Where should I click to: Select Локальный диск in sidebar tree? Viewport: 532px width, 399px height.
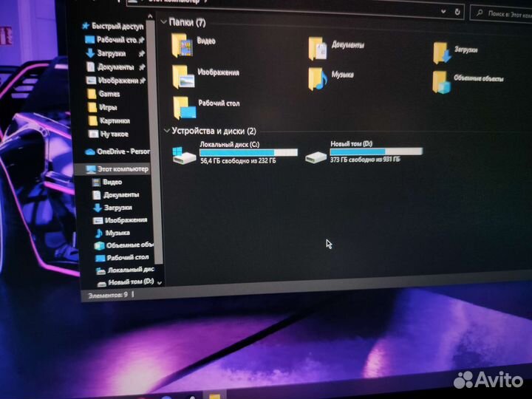point(125,270)
